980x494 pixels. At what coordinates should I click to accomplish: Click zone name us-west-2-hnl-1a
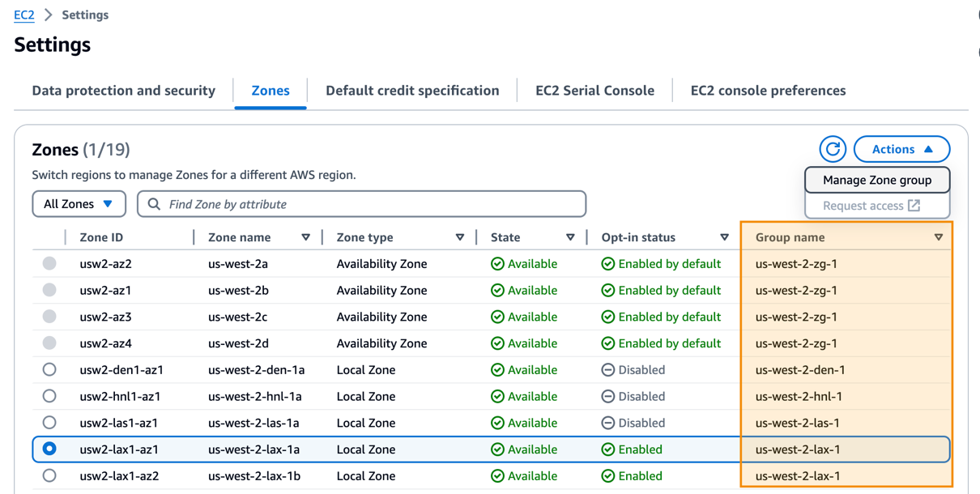[x=255, y=397]
